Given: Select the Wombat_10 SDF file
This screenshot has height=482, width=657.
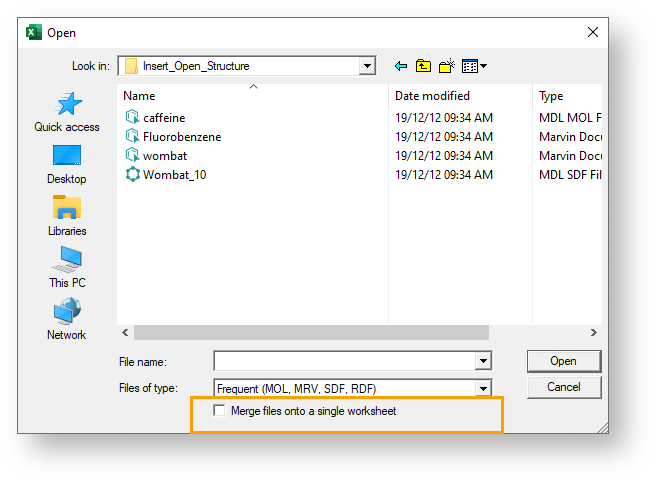Looking at the screenshot, I should point(174,175).
